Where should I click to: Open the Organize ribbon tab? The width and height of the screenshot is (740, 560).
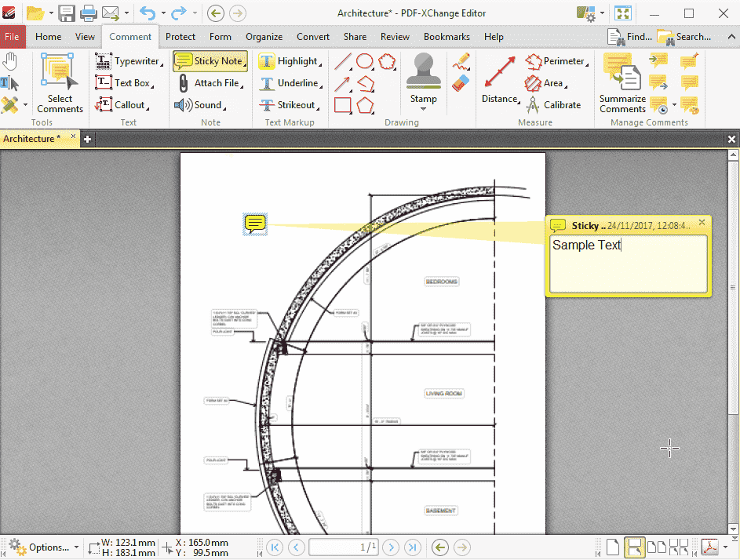(264, 37)
